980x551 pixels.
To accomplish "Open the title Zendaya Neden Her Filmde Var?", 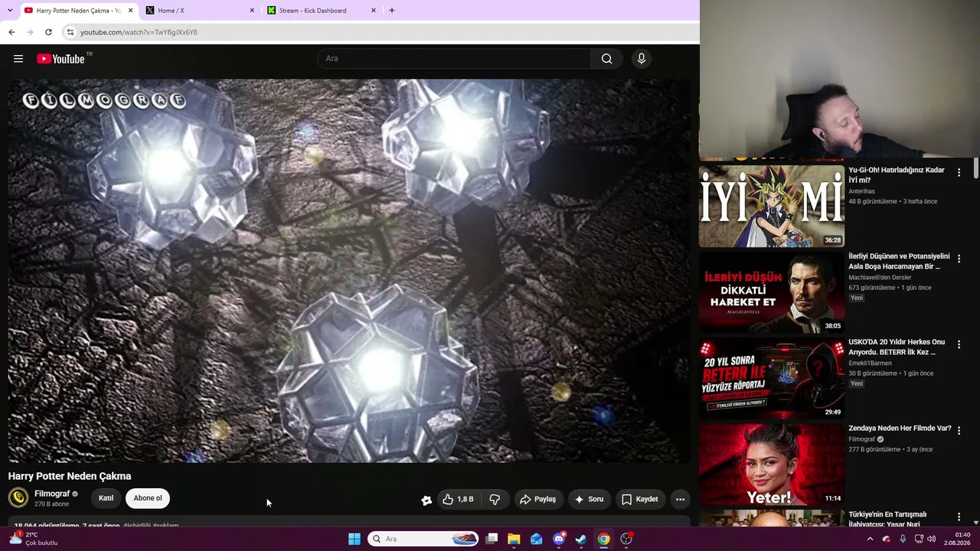I will click(x=900, y=429).
